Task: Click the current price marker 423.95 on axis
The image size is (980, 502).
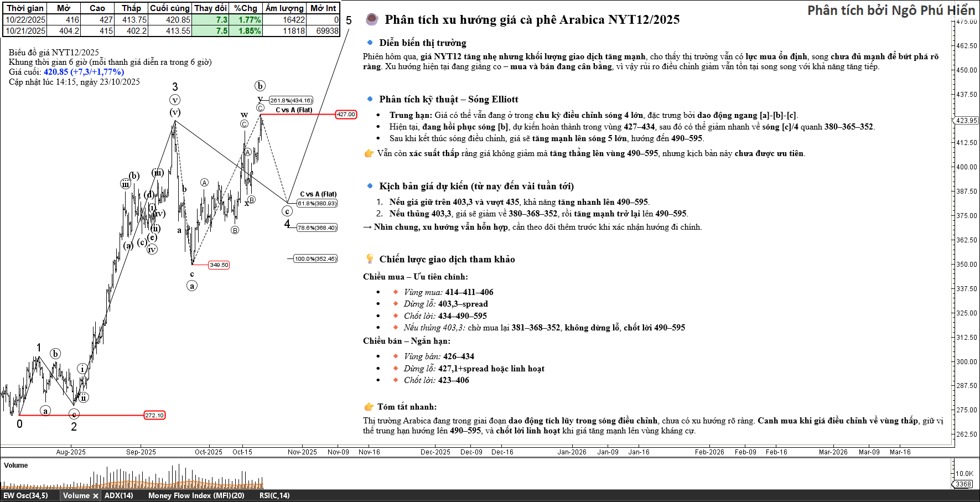Action: click(966, 121)
